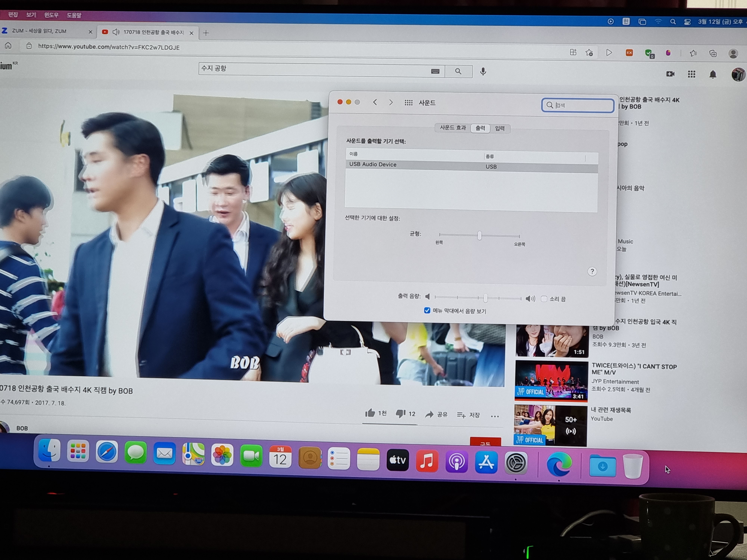Open Messages app in Dock
The height and width of the screenshot is (560, 747).
[x=135, y=453]
